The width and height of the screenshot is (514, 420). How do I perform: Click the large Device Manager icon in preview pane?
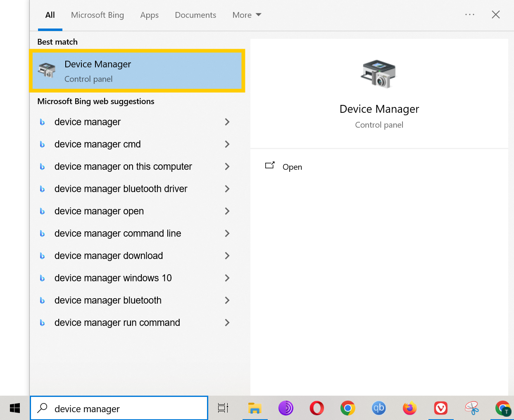(378, 74)
